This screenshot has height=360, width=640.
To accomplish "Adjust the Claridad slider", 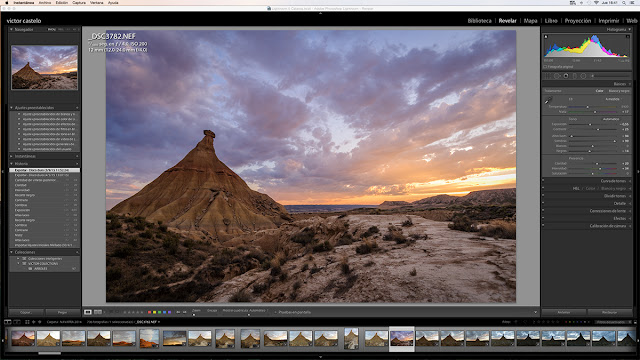I will 597,163.
